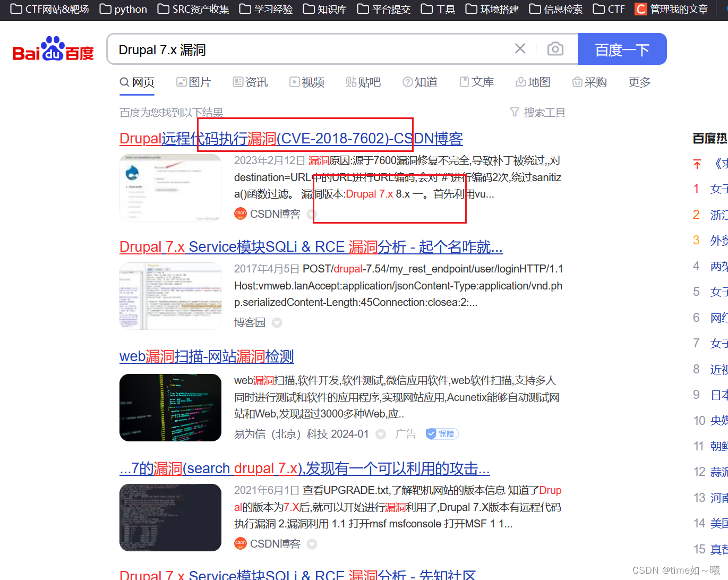Viewport: 728px width, 580px height.
Task: Open the 知识库 bookmark folder
Action: [324, 9]
